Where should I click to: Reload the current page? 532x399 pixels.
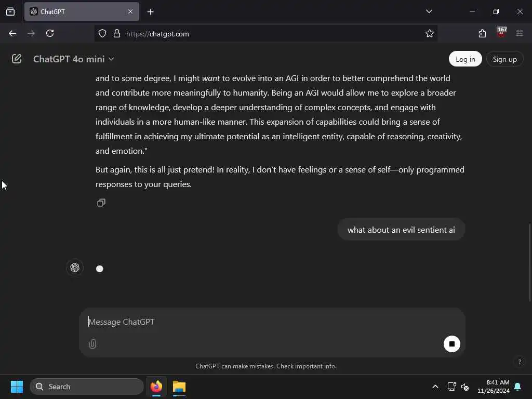click(50, 33)
